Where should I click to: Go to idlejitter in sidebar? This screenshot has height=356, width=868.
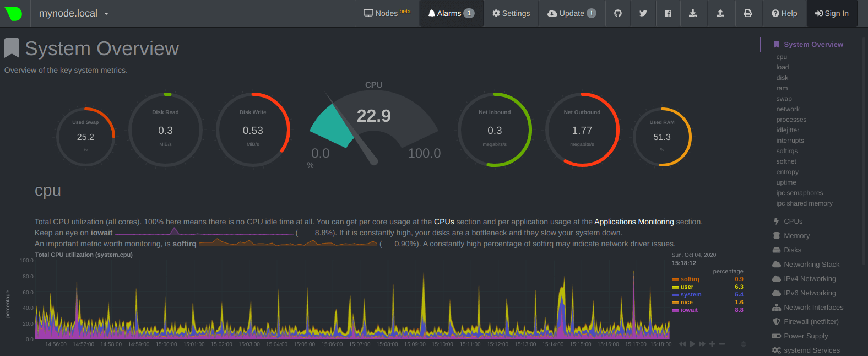tap(788, 130)
